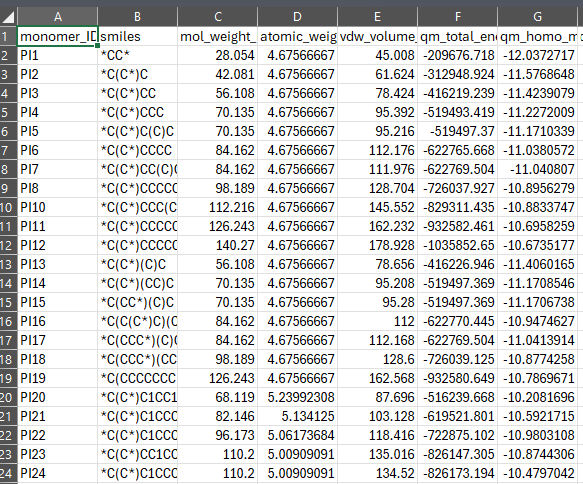The image size is (583, 484).
Task: Click the atomic_weig header cell
Action: [297, 36]
